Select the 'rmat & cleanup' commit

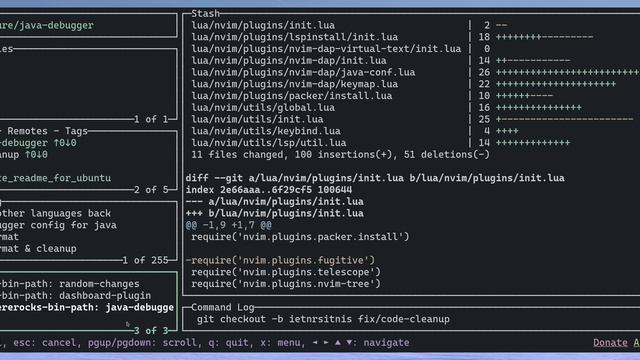pos(38,249)
